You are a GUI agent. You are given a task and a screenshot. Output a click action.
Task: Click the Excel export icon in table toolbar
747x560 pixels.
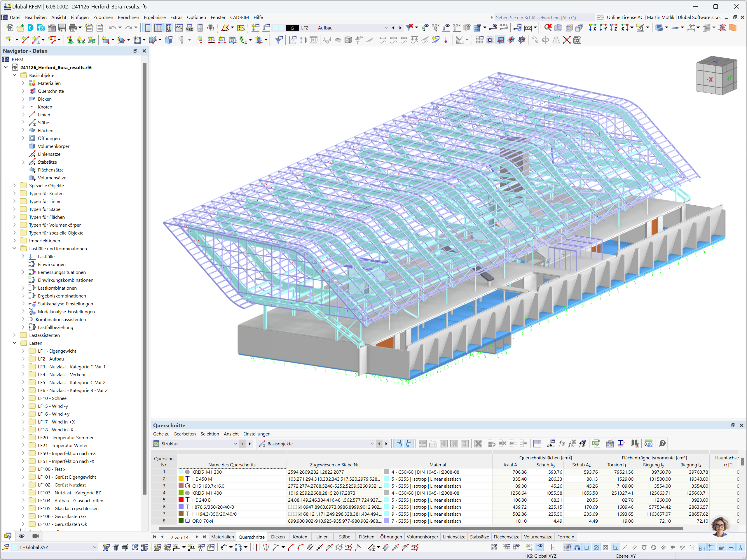[x=596, y=444]
